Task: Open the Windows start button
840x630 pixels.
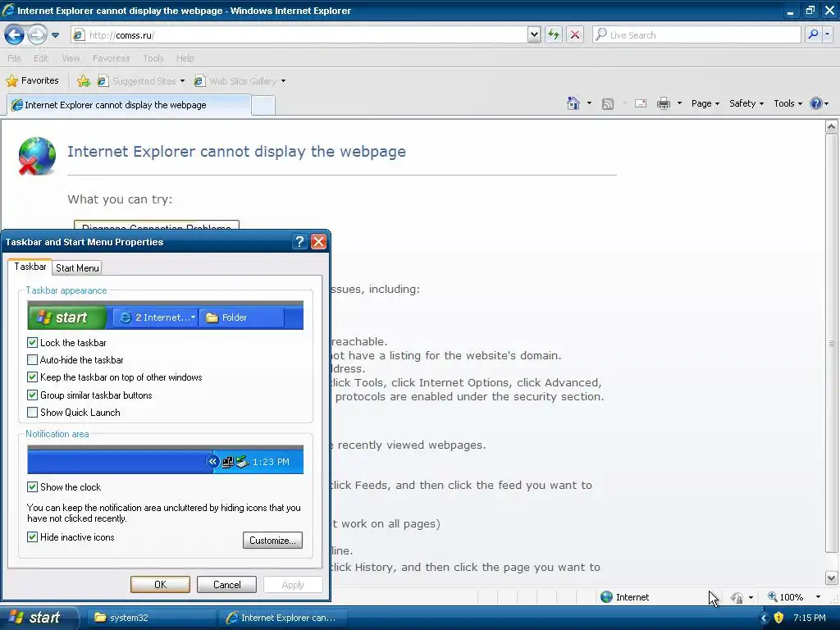Action: tap(39, 618)
